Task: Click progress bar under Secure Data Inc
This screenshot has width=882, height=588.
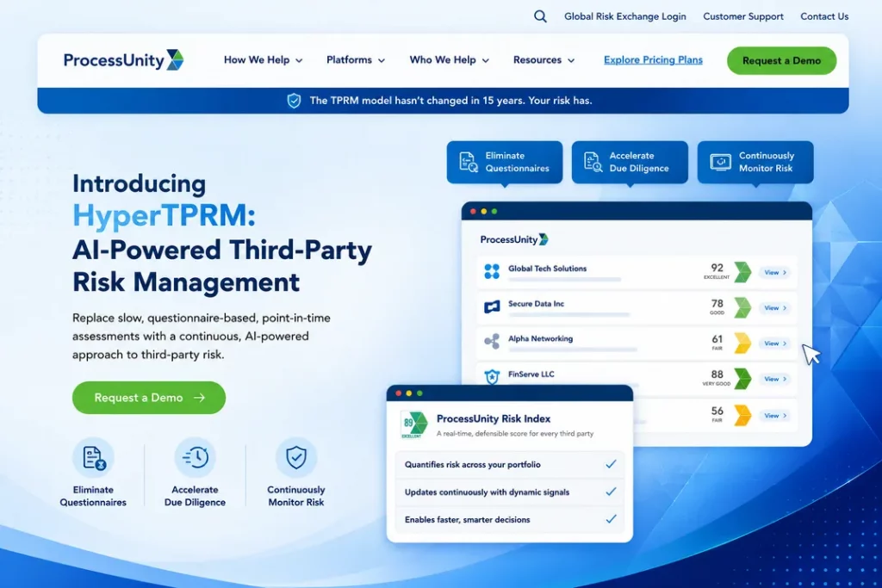Action: point(568,315)
